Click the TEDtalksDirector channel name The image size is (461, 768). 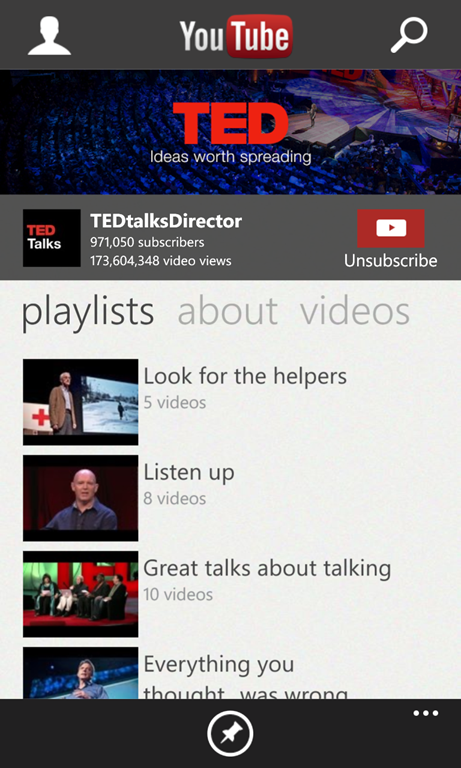coord(166,221)
